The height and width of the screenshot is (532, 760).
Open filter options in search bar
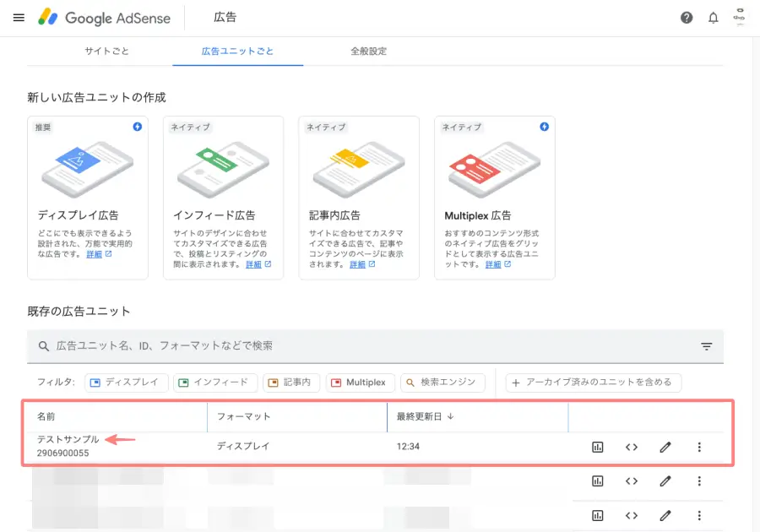(708, 346)
